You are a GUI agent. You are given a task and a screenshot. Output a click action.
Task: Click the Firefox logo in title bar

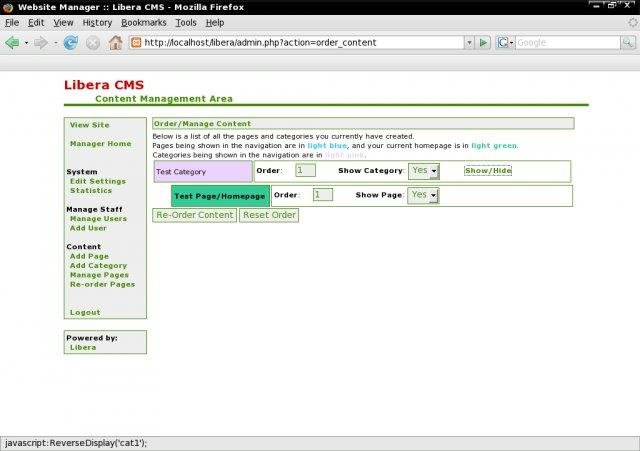click(x=8, y=7)
